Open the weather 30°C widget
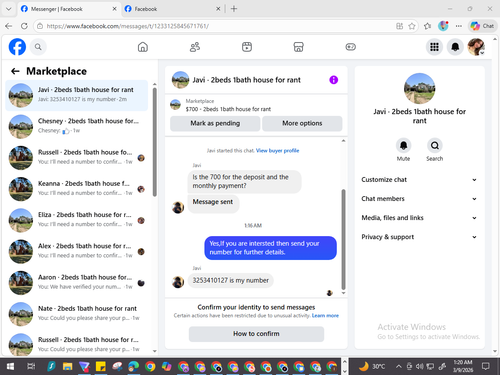The width and height of the screenshot is (500, 375). click(x=371, y=366)
